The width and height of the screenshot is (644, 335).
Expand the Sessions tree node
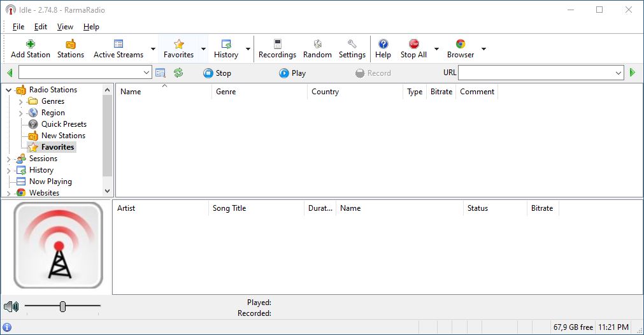pyautogui.click(x=9, y=159)
